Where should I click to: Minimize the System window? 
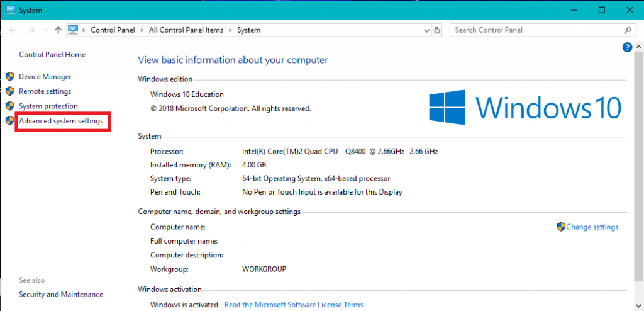[x=573, y=10]
